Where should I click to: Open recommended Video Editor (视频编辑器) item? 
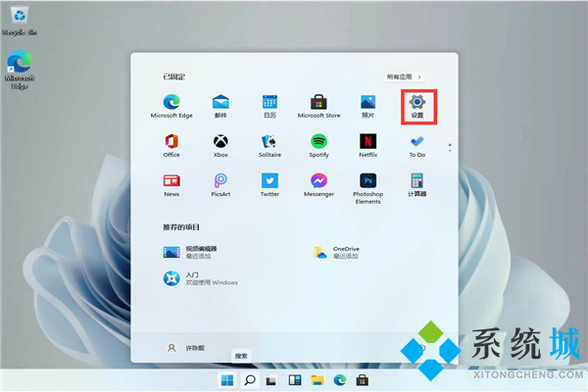pyautogui.click(x=190, y=252)
